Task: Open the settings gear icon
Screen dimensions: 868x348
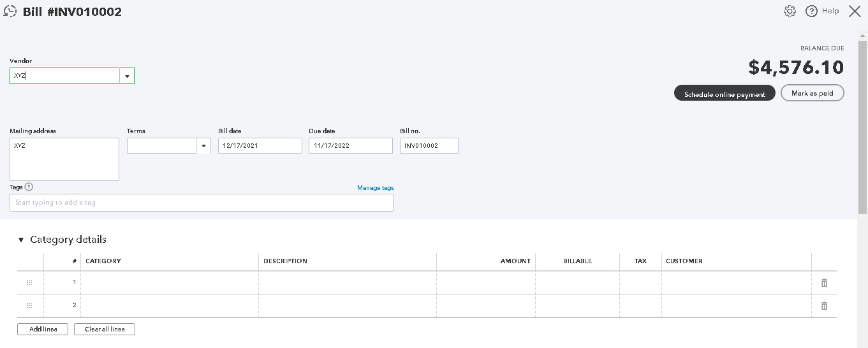Action: [790, 11]
